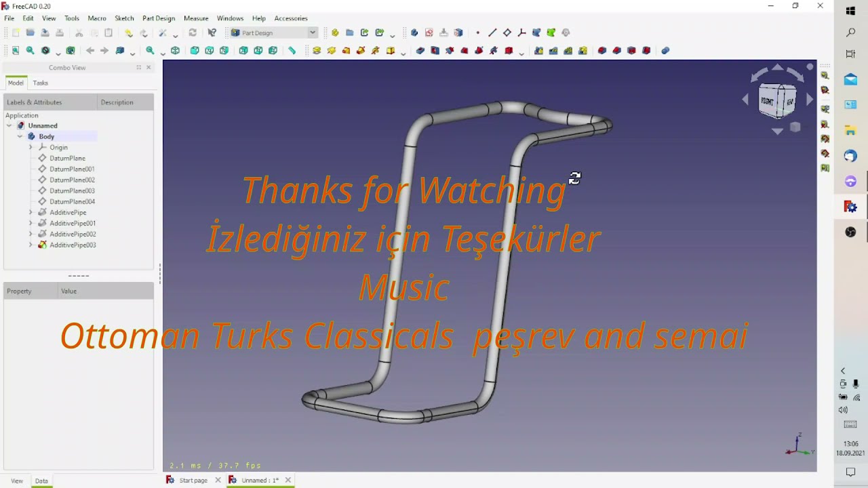Create a local coordinate system
Image resolution: width=868 pixels, height=488 pixels.
[521, 33]
